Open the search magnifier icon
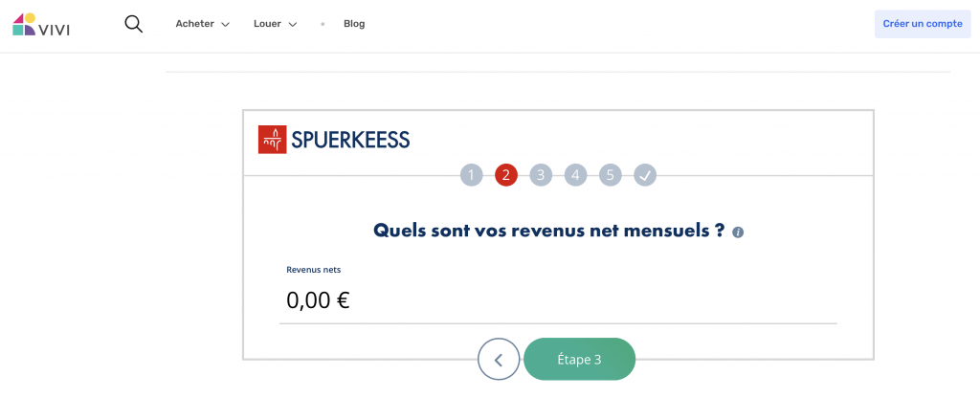This screenshot has width=980, height=398. [x=134, y=24]
